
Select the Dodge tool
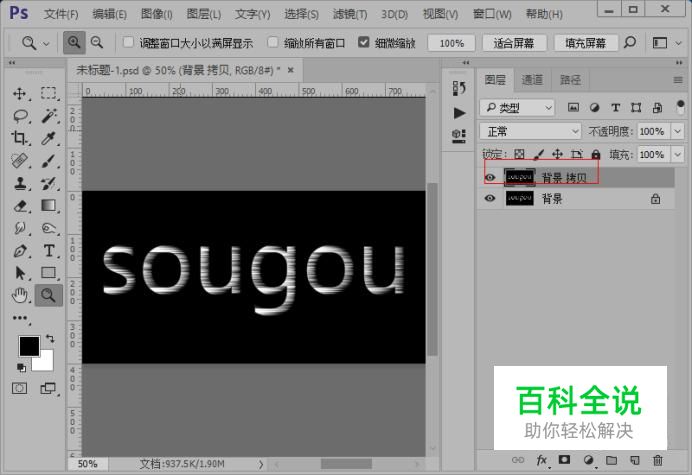(49, 228)
